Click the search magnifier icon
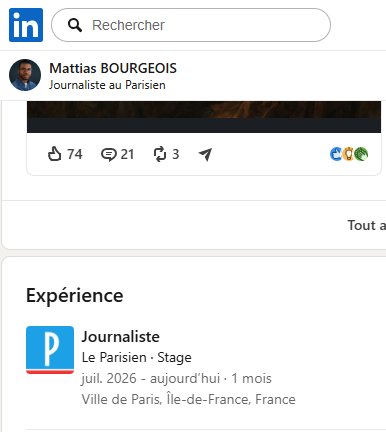 tap(75, 25)
